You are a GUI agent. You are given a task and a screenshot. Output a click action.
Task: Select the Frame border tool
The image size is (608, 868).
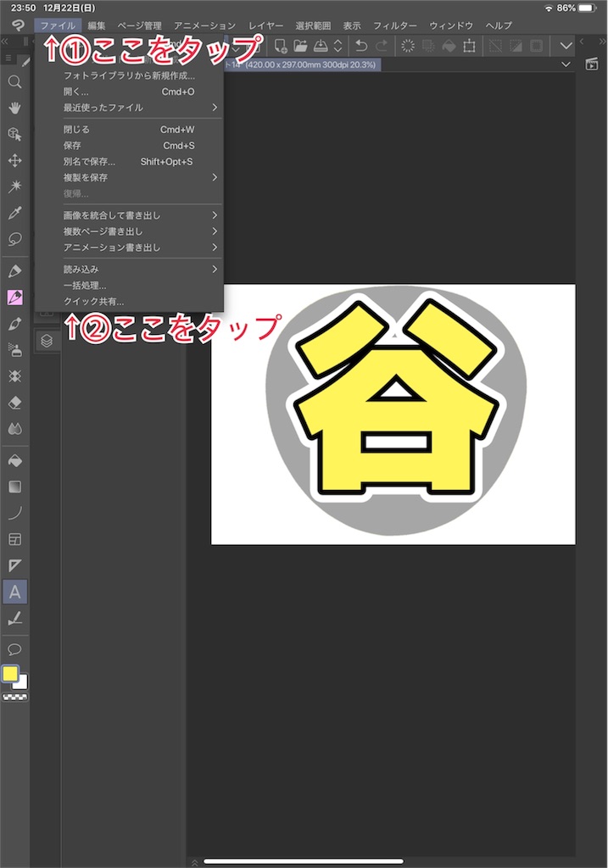tap(15, 539)
